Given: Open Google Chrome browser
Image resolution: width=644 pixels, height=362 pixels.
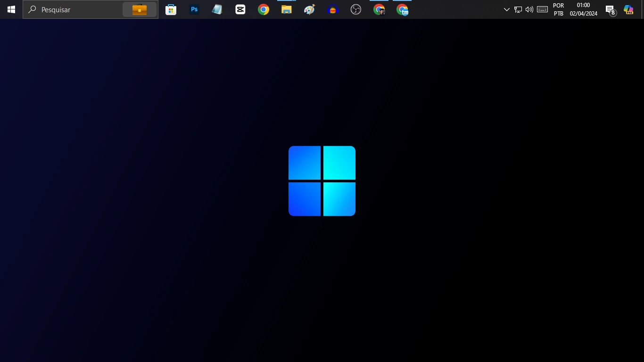Looking at the screenshot, I should click(263, 9).
